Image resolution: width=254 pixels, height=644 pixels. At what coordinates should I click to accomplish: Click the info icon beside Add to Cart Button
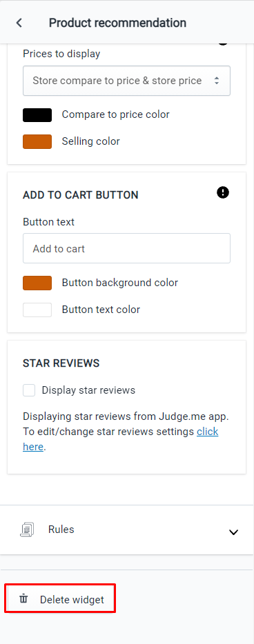(223, 192)
